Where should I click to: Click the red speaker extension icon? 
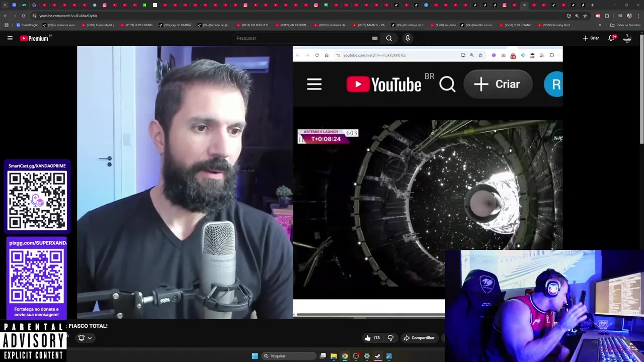598,16
